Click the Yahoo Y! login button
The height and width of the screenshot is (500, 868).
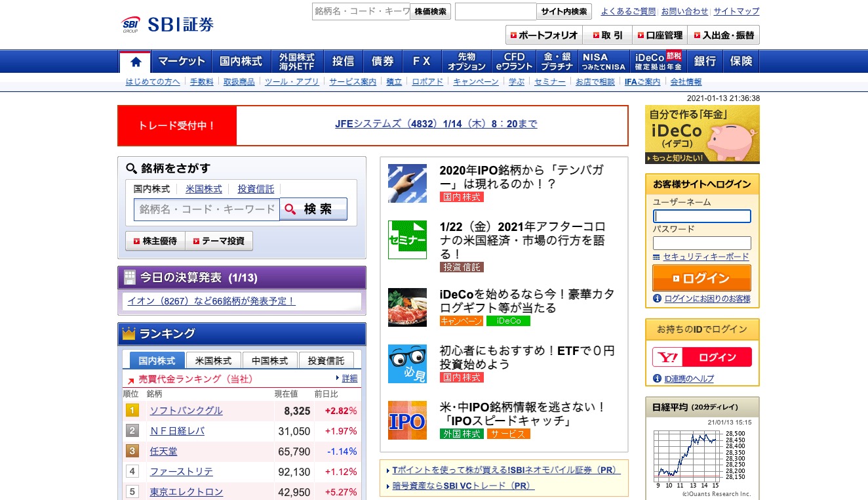[702, 357]
